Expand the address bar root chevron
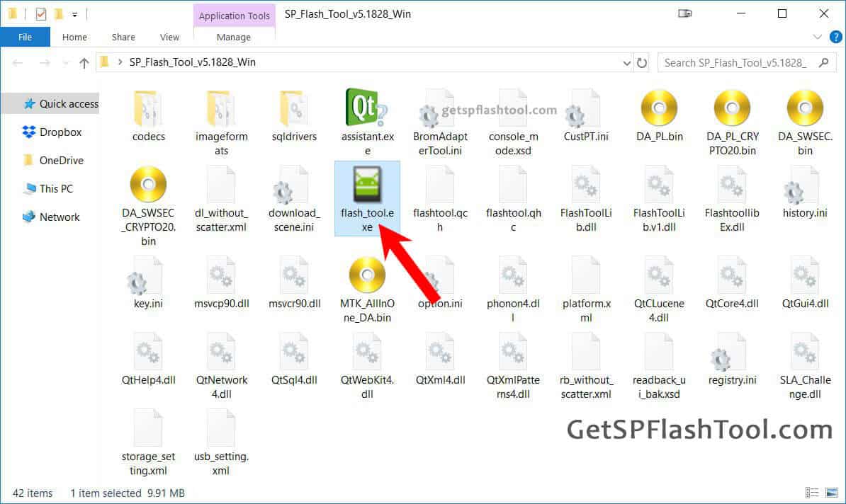The height and width of the screenshot is (504, 846). 119,62
